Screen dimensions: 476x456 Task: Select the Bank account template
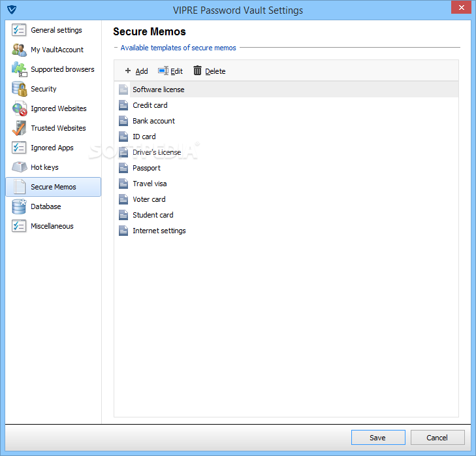tap(286, 121)
